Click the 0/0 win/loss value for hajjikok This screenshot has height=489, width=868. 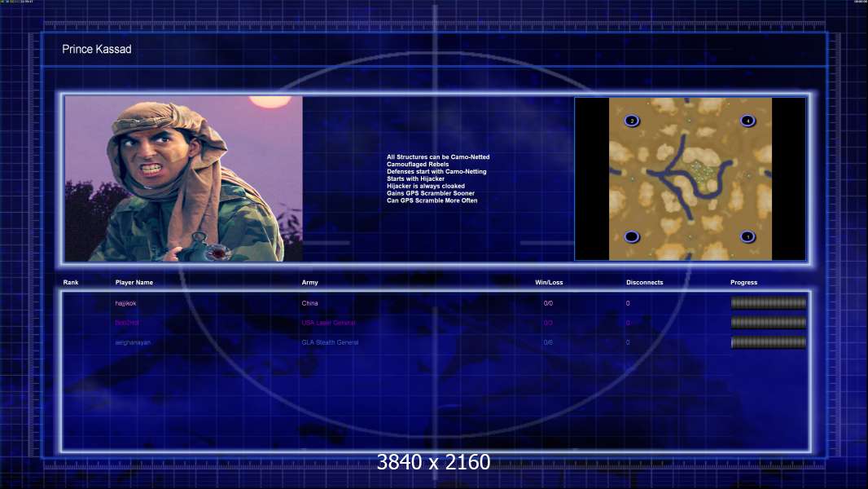[x=548, y=303]
